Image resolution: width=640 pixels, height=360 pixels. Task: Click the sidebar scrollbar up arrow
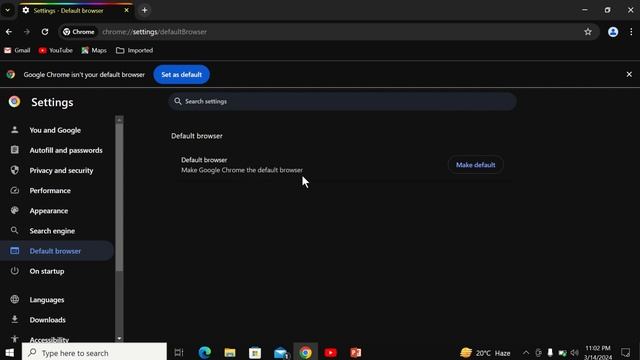(119, 120)
